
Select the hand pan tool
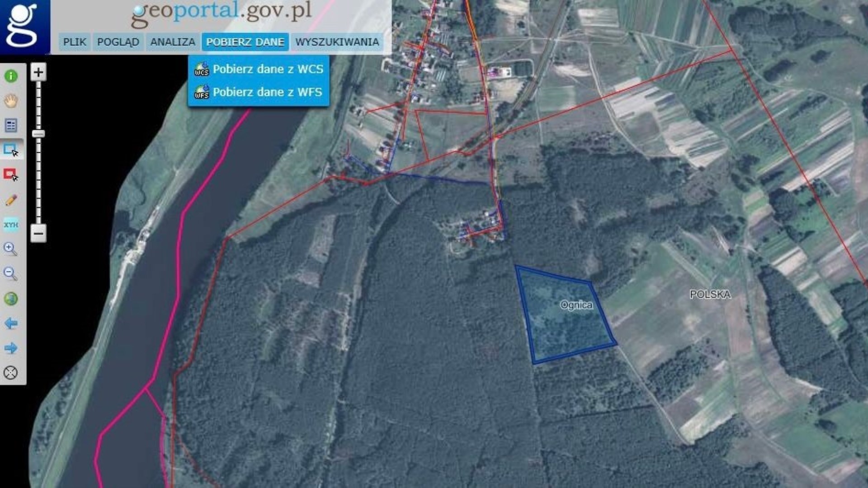coord(11,101)
